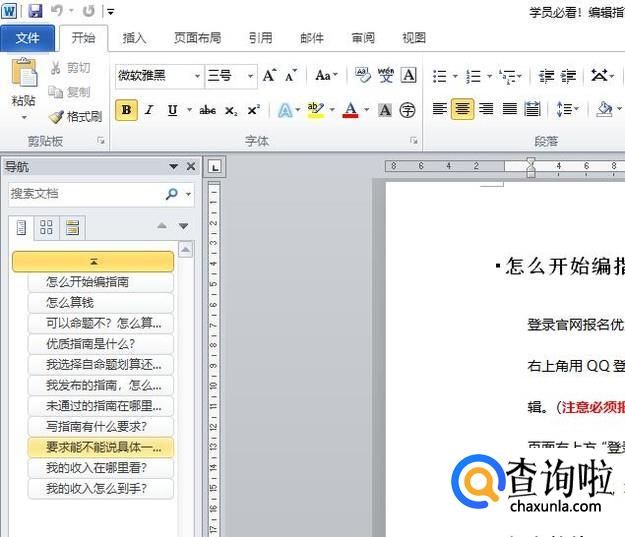Select heading 我的收入在哪里看? in navigation pane

[101, 468]
